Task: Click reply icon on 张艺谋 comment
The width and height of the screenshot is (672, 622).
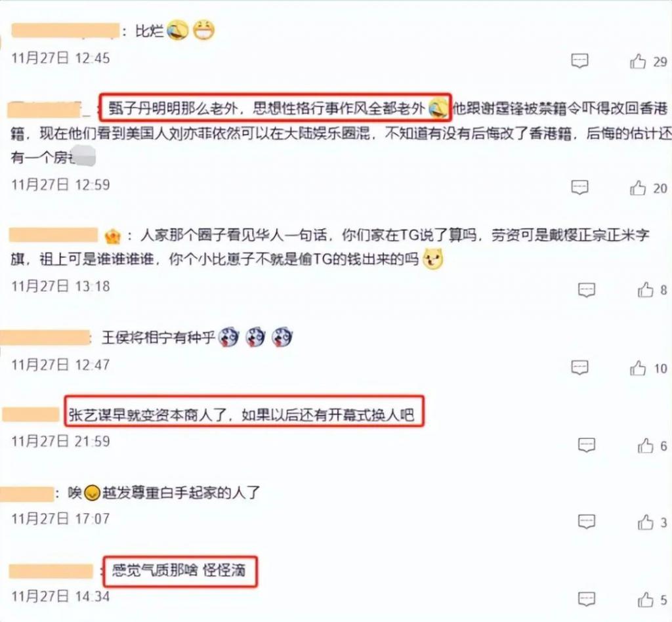Action: [x=586, y=445]
